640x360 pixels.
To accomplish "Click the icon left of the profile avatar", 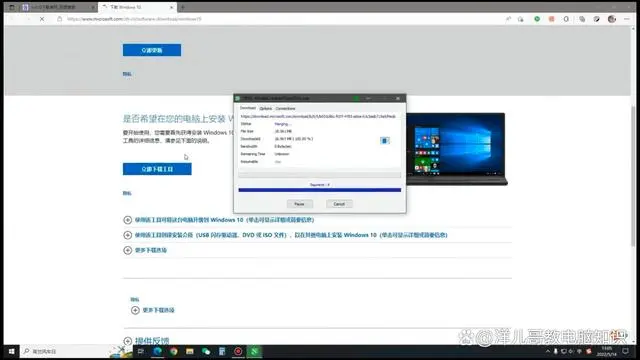I will 597,19.
